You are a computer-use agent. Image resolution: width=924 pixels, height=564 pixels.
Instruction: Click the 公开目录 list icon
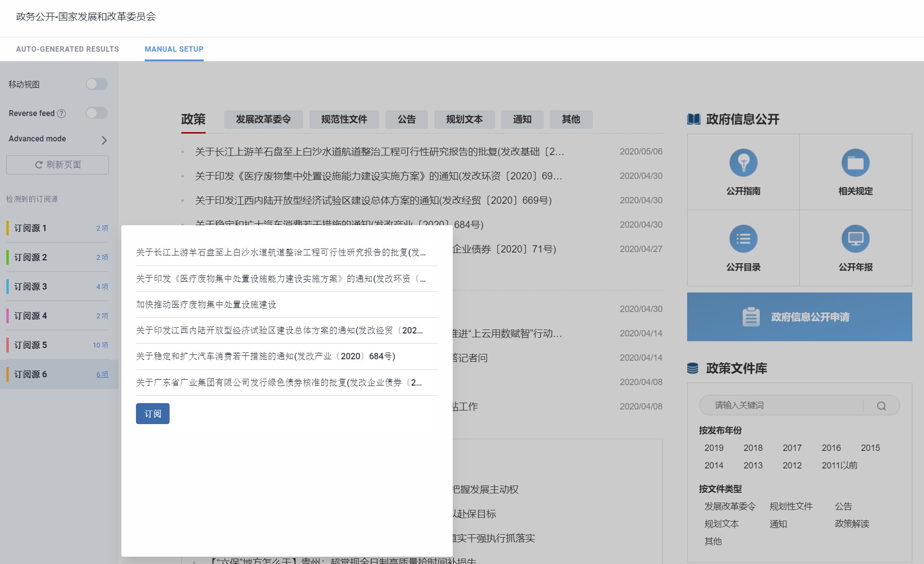(743, 239)
